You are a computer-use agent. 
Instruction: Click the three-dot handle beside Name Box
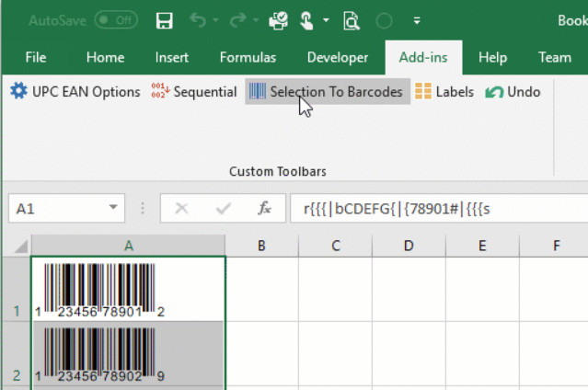pyautogui.click(x=143, y=209)
